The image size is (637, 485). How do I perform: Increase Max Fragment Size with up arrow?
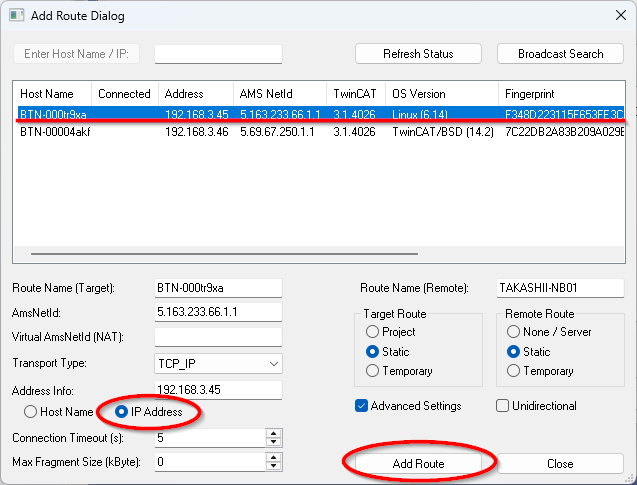tap(273, 458)
